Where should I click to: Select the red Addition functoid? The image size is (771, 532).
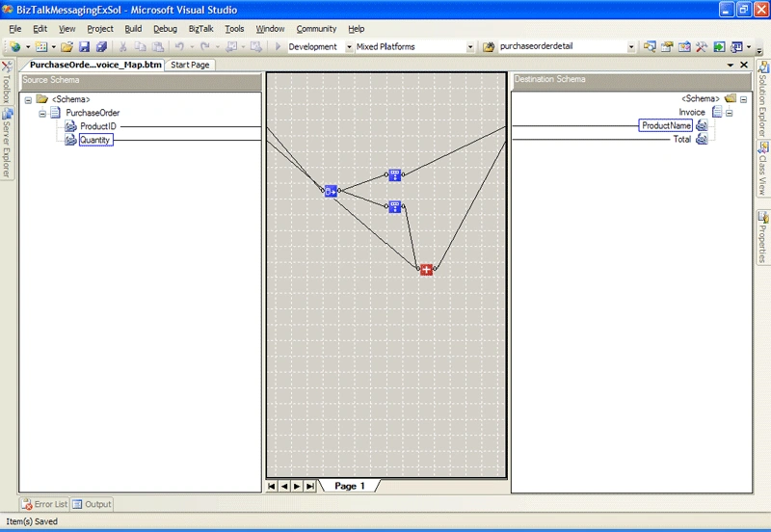[426, 270]
